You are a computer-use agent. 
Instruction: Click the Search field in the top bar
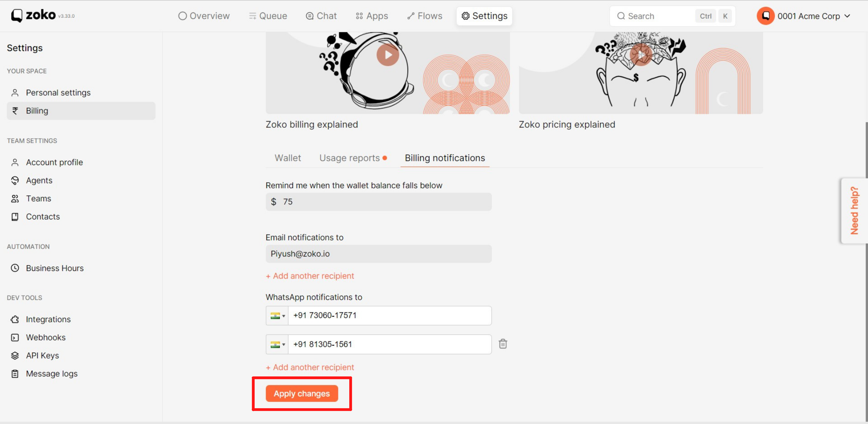(x=672, y=16)
